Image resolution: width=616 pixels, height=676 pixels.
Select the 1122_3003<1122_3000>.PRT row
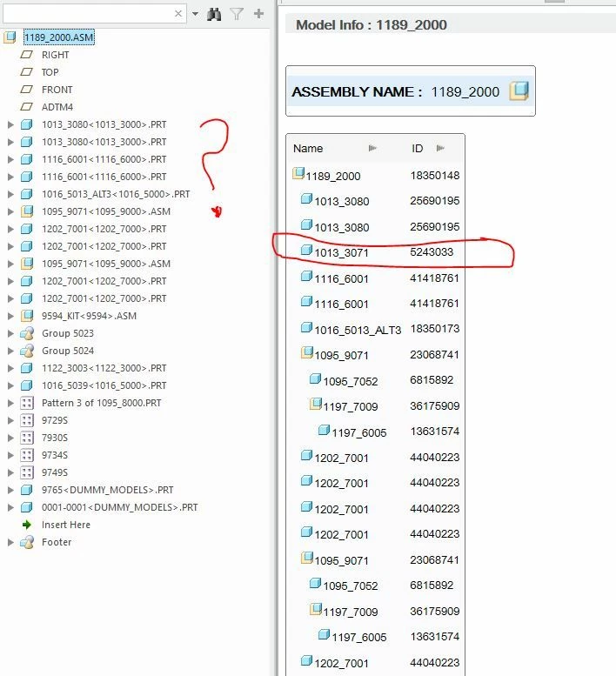point(104,368)
